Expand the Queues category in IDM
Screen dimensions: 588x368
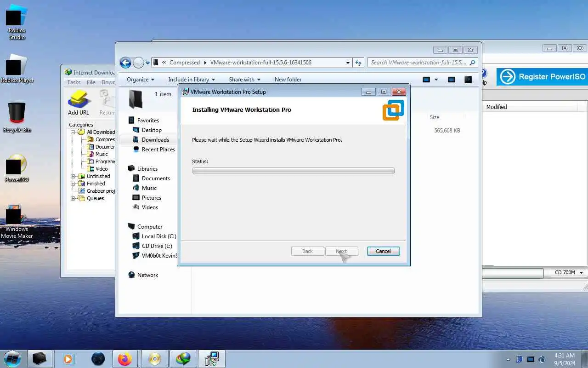[73, 198]
